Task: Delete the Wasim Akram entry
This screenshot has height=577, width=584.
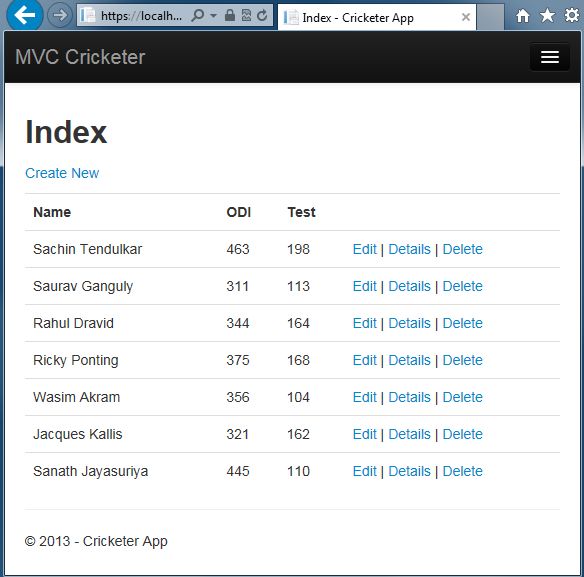Action: [463, 397]
